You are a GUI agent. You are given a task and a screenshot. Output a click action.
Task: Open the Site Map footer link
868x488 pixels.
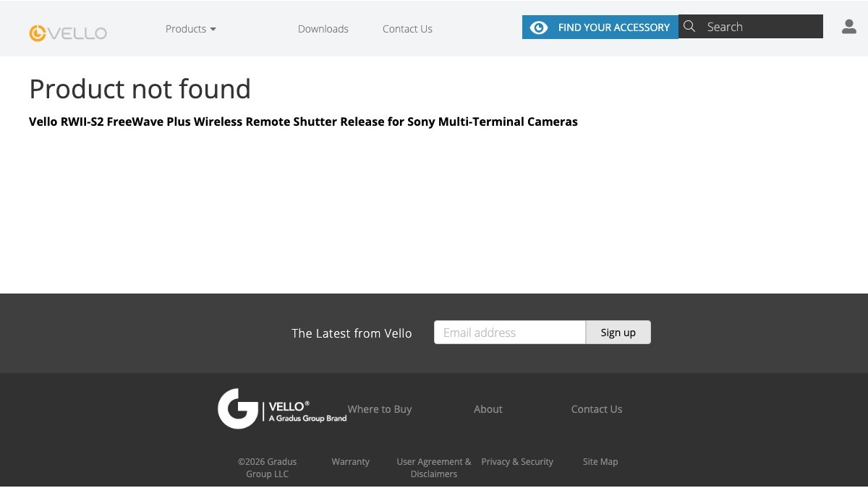click(x=600, y=462)
